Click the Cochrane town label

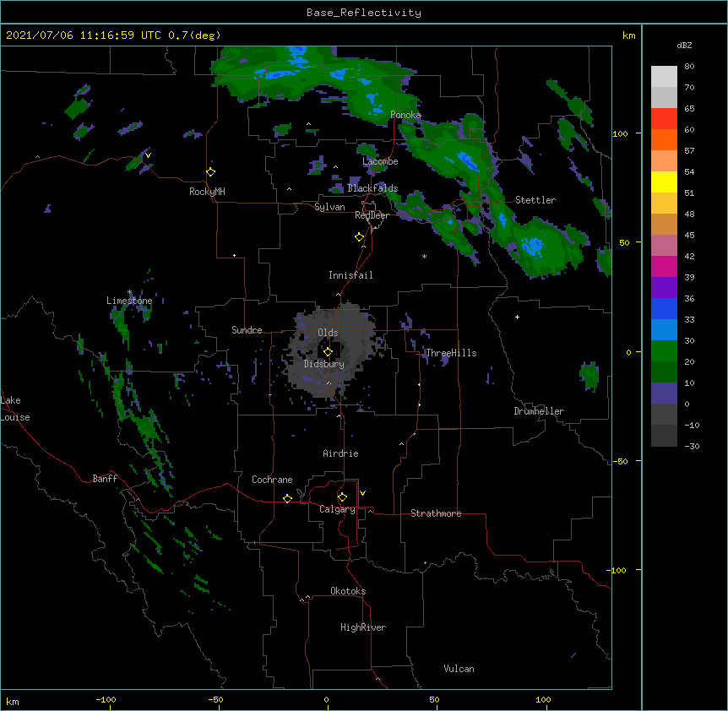click(272, 480)
